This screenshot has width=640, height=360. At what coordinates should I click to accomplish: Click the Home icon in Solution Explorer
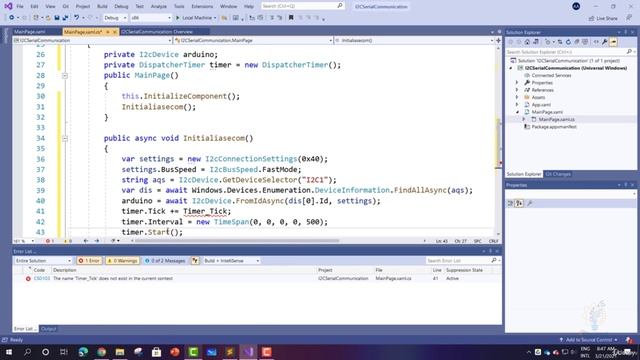click(527, 42)
